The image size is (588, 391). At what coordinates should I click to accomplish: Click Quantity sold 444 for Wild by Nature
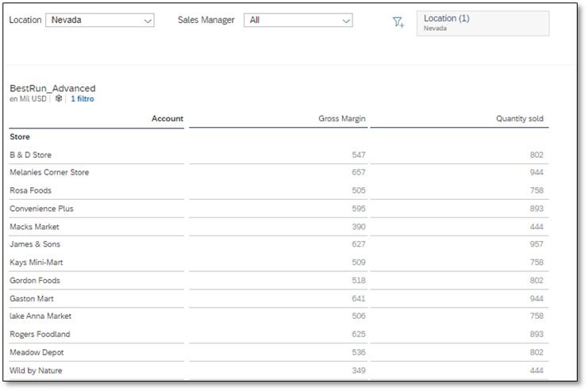(536, 370)
